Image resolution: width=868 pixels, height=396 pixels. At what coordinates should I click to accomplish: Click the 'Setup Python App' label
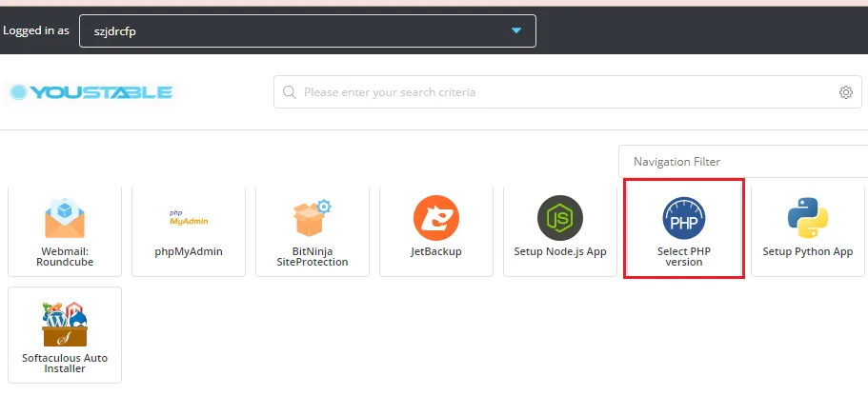(808, 251)
